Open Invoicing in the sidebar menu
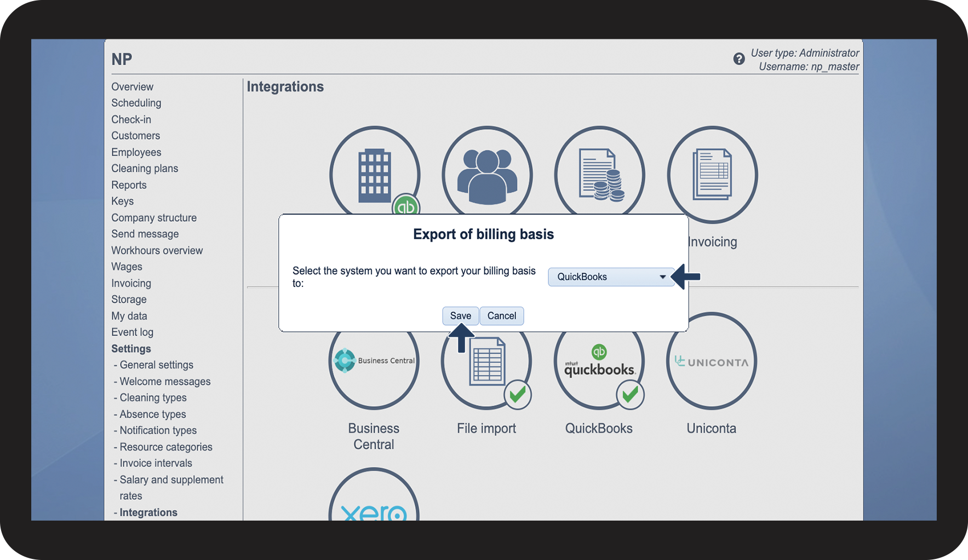 coord(131,283)
